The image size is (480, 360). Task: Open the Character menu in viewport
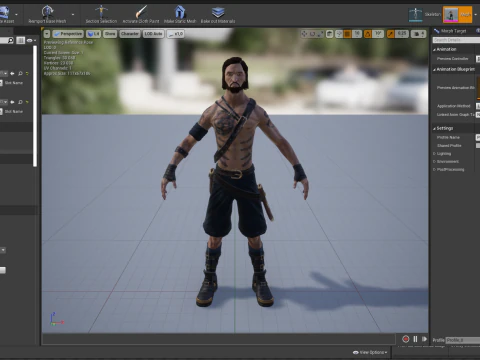(x=130, y=34)
